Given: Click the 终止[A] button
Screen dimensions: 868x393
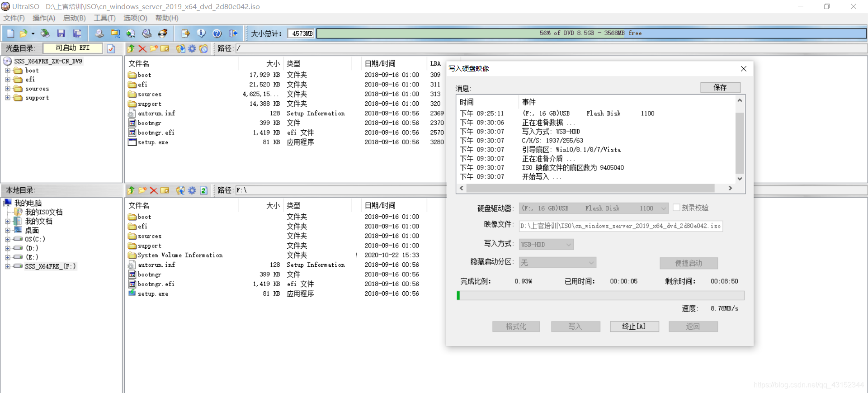Looking at the screenshot, I should (x=634, y=327).
